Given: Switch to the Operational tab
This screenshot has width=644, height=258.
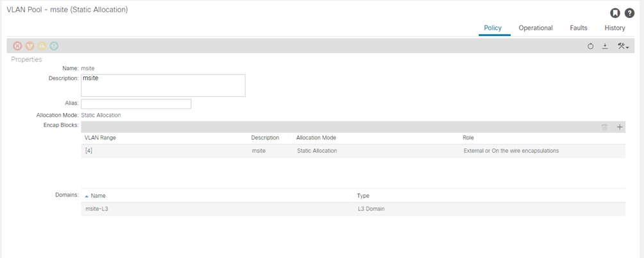Looking at the screenshot, I should coord(536,28).
